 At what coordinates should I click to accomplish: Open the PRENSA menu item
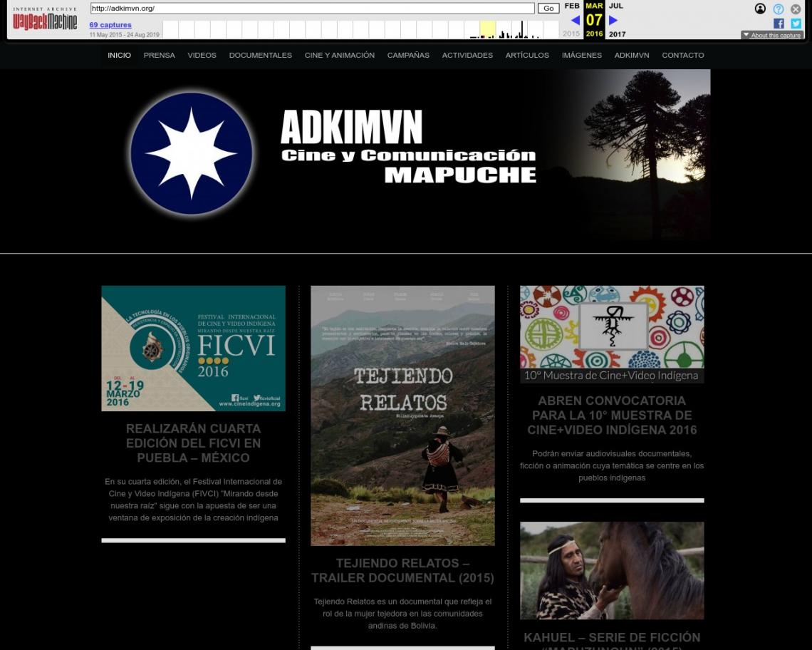pyautogui.click(x=159, y=55)
